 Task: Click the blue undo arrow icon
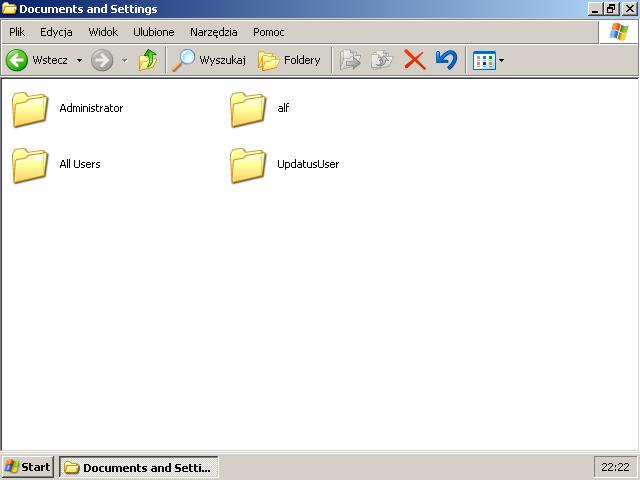point(446,60)
